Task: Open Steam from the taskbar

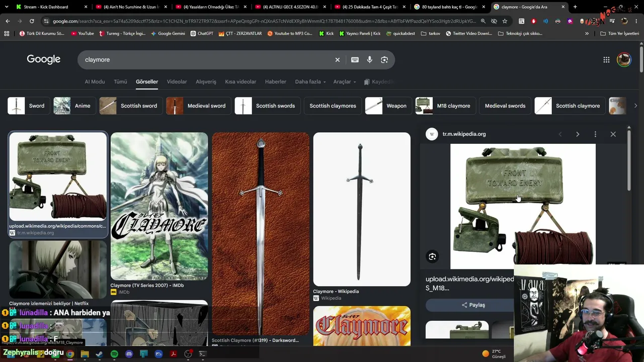Action: tap(100, 354)
